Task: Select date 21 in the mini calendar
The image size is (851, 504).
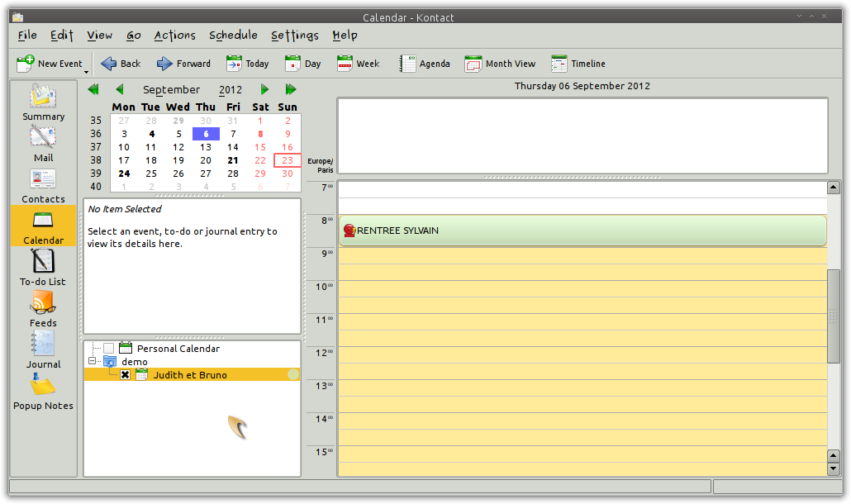Action: (233, 160)
